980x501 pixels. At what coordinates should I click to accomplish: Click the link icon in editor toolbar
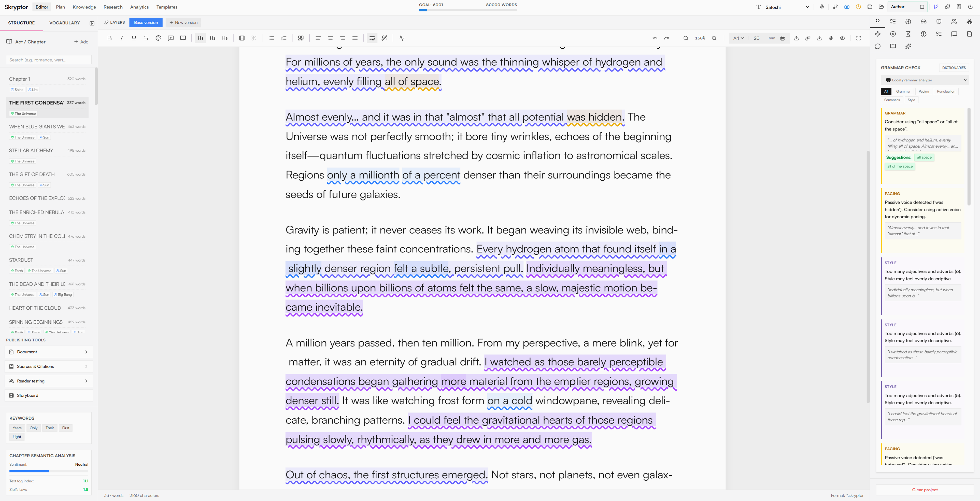[x=808, y=38]
